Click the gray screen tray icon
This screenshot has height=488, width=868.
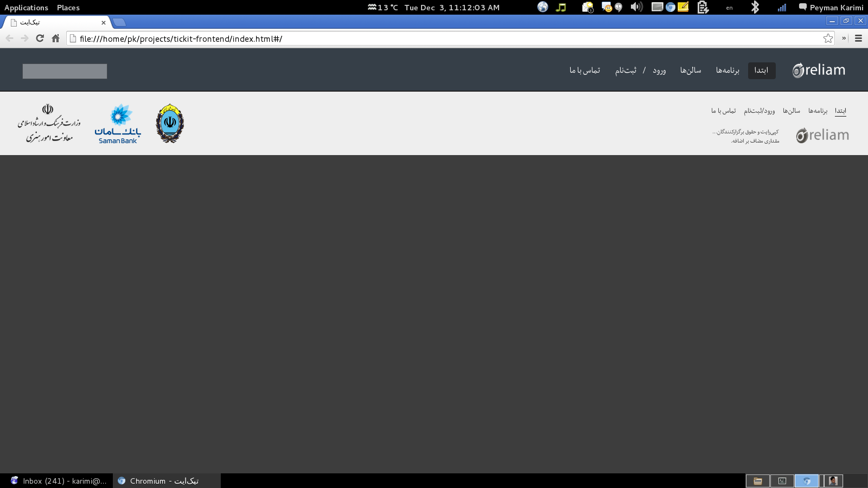pos(658,7)
